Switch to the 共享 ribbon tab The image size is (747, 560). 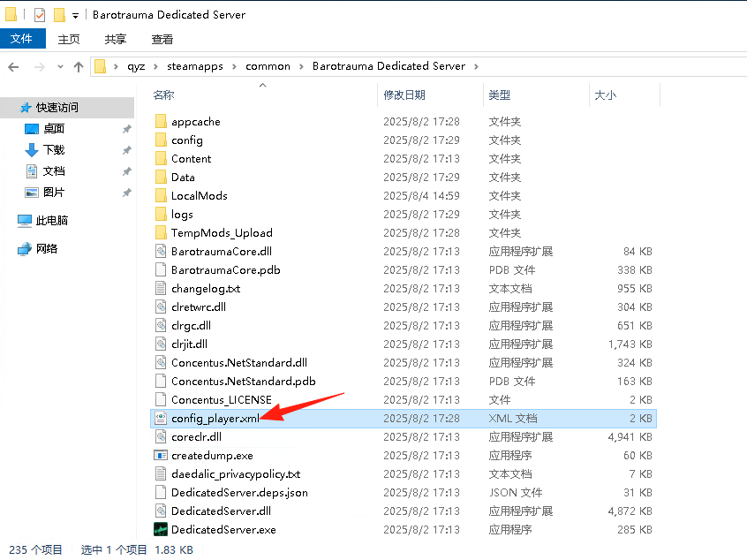116,39
